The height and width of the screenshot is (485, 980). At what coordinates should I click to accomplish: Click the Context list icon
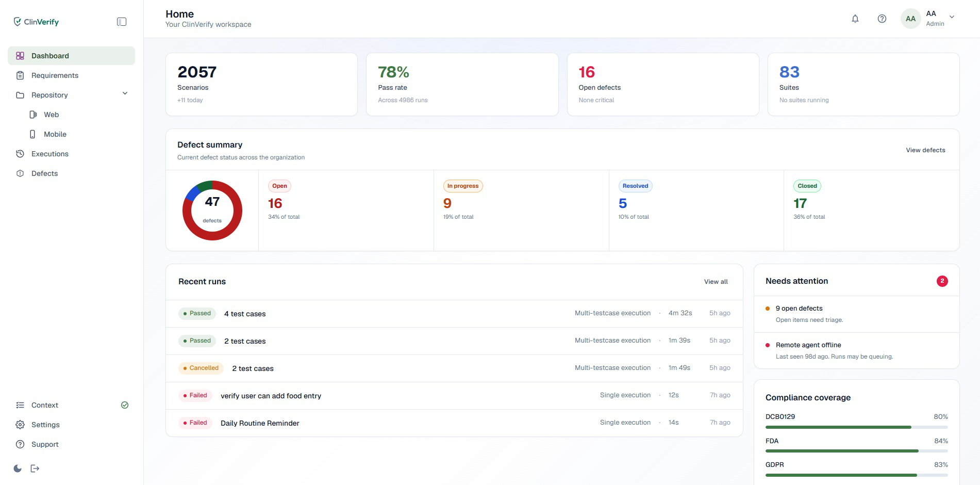point(20,405)
